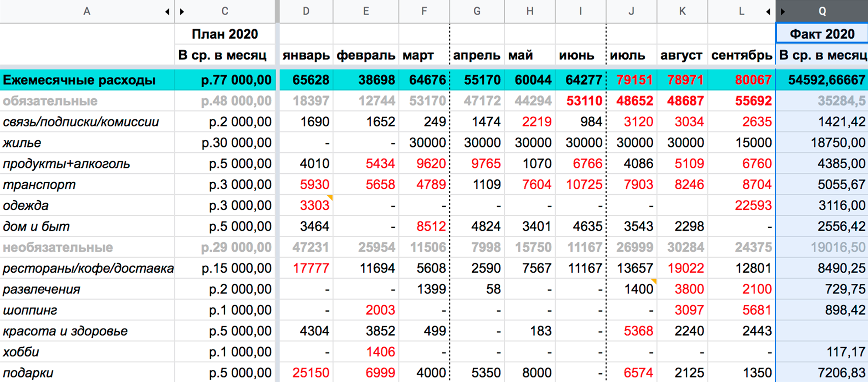Select the 'развлечения' row label
Image resolution: width=868 pixels, height=382 pixels.
87,289
